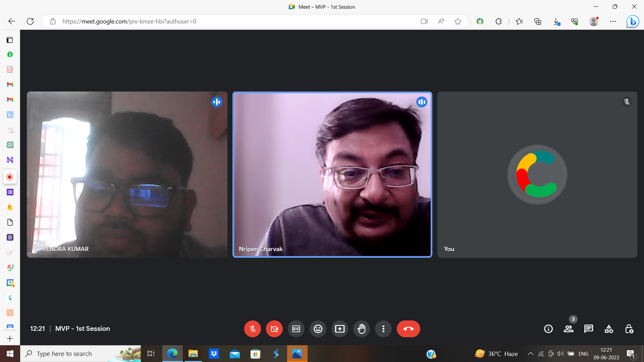Raise hand in the meeting
This screenshot has height=362, width=644.
point(361,329)
